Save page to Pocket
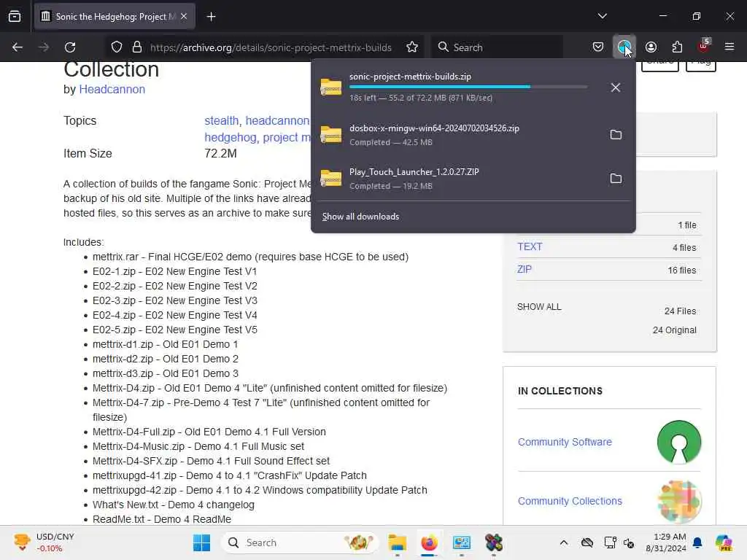 pos(598,47)
